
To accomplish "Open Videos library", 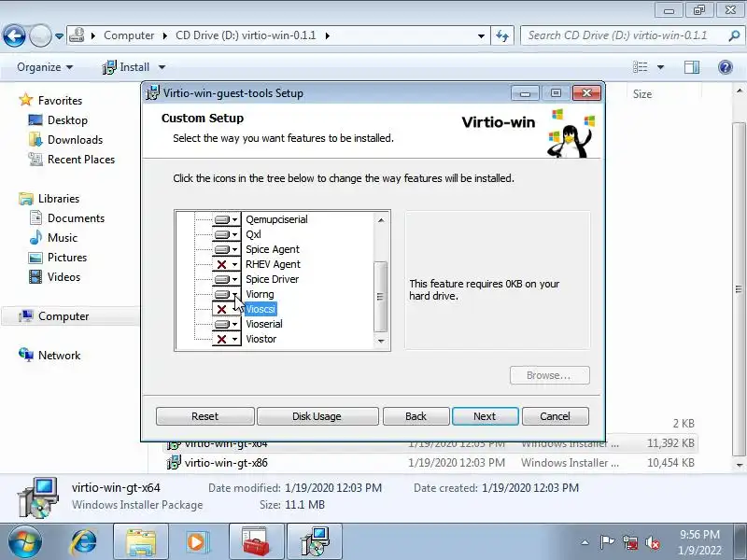I will [x=63, y=276].
